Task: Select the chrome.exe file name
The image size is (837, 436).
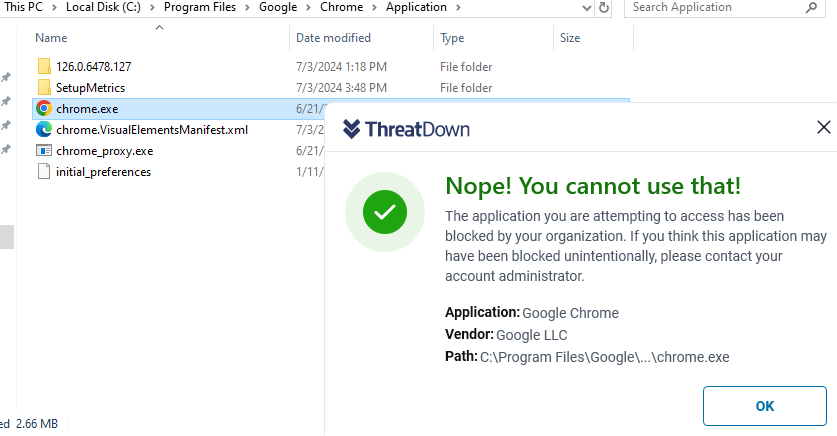Action: point(87,109)
